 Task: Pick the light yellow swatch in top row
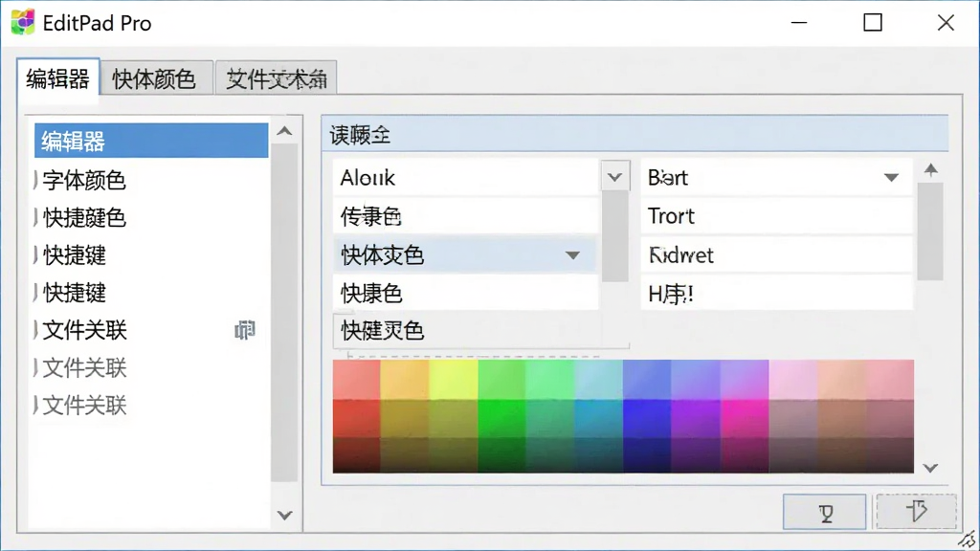[454, 379]
